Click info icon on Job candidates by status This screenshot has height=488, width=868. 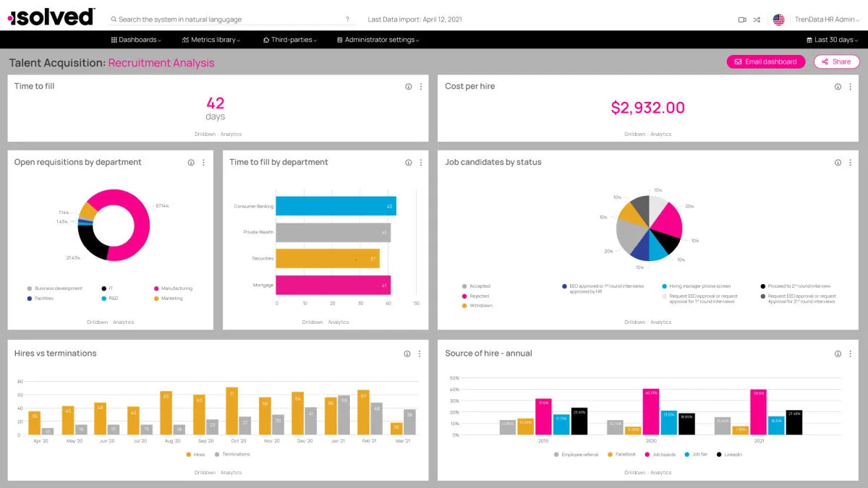point(838,163)
